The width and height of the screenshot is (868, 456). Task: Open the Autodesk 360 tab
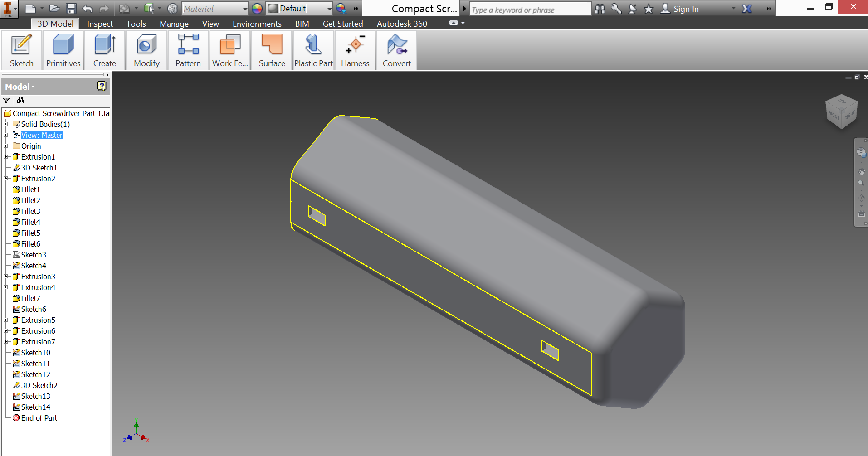coord(402,24)
